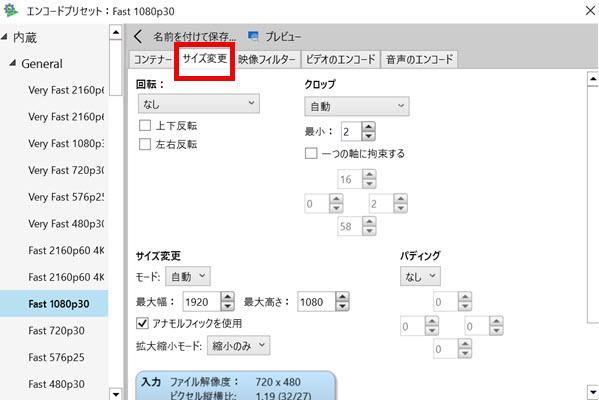Click the back arrow icon
Screen dimensions: 599x400
click(x=138, y=37)
